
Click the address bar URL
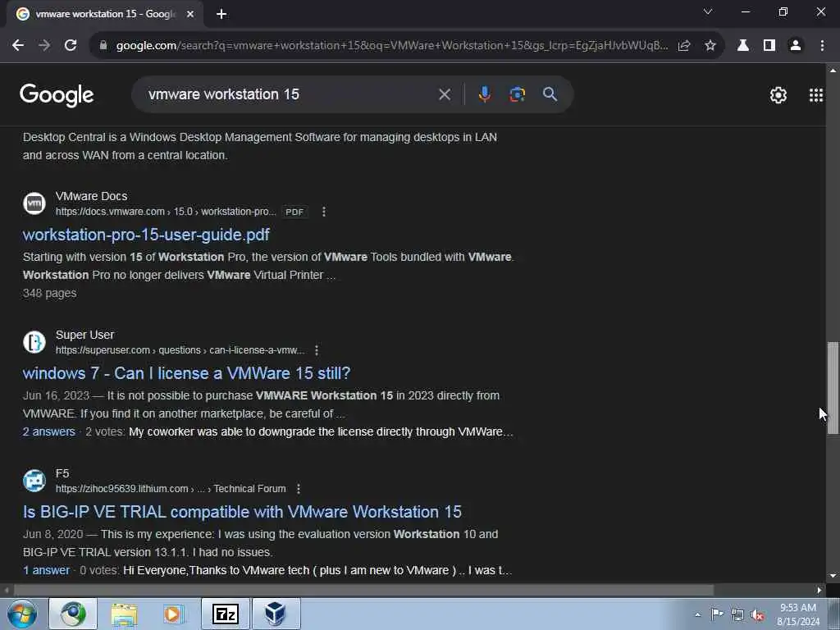(x=391, y=46)
